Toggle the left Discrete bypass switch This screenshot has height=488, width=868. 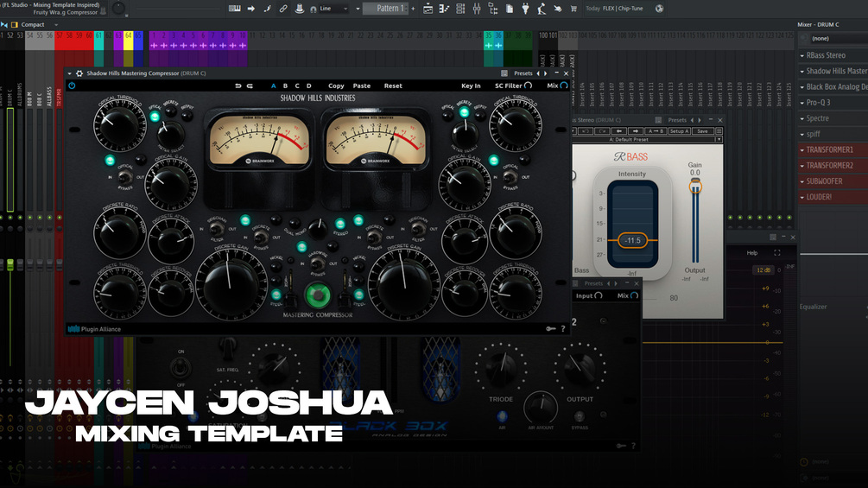pos(261,238)
